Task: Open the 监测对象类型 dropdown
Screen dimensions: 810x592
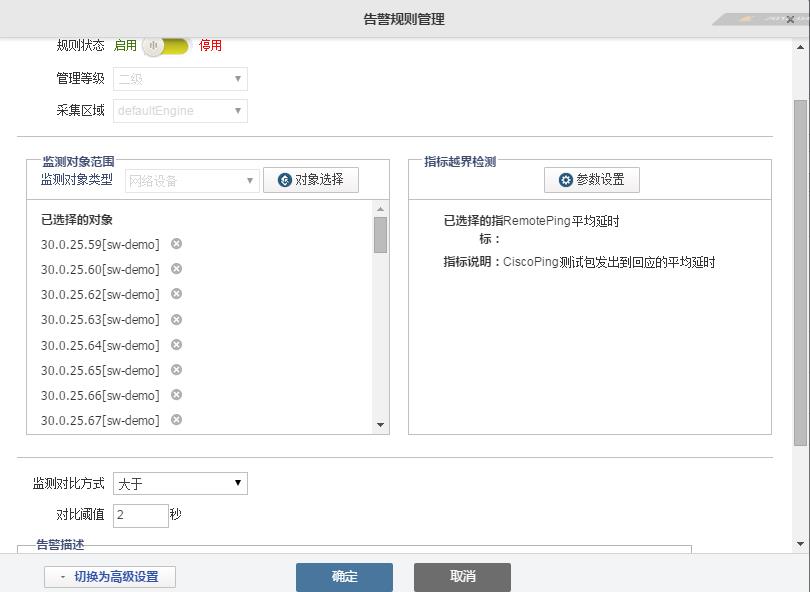Action: [x=192, y=181]
